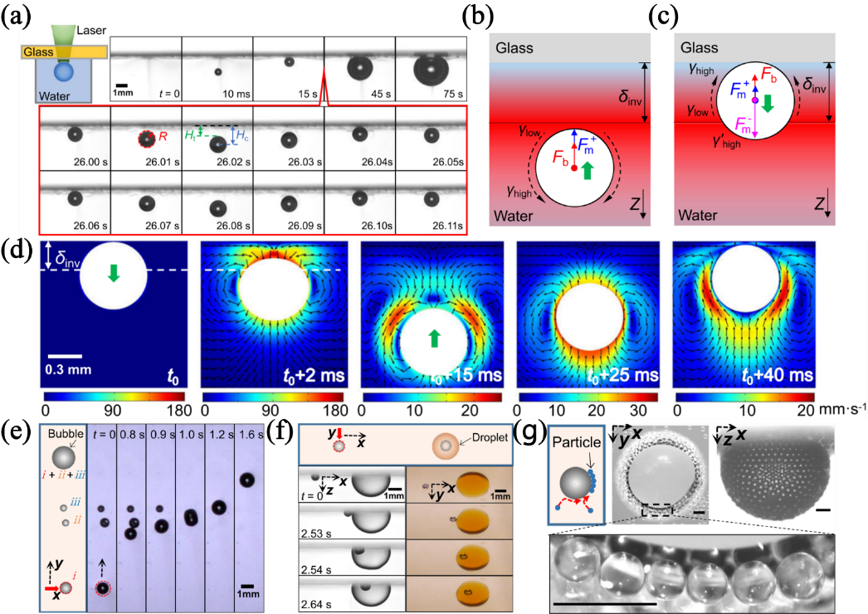Click the yellow 'Glass' slab in panel (a) schematic
Viewport: 868px width, 614px height.
pyautogui.click(x=64, y=52)
